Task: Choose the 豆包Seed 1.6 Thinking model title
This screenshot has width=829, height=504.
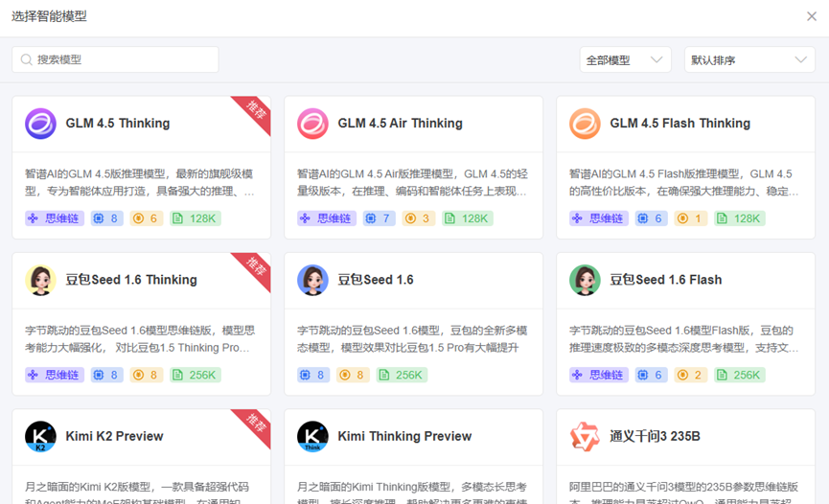Action: point(131,280)
